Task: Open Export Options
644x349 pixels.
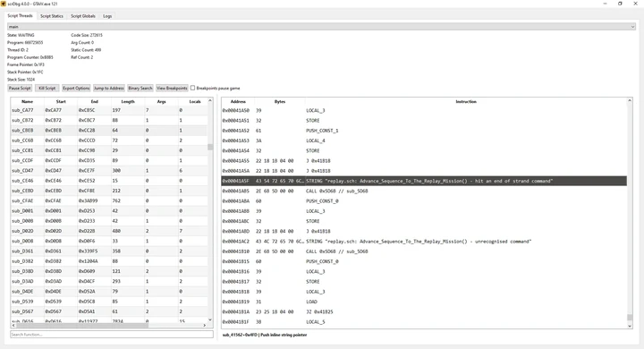Action: pos(76,88)
